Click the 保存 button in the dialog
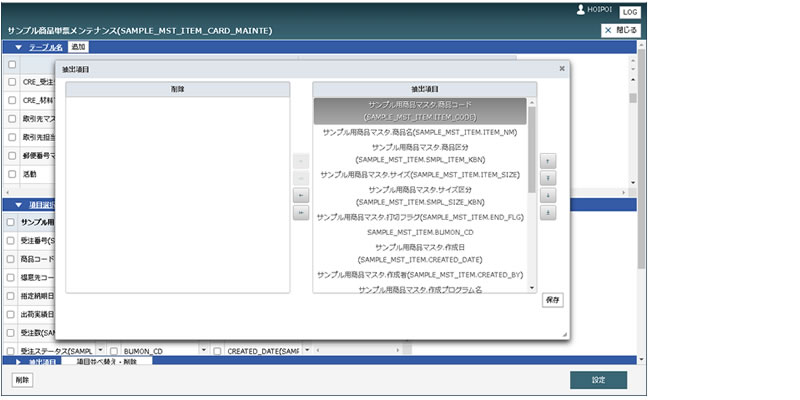The image size is (800, 400). click(553, 300)
